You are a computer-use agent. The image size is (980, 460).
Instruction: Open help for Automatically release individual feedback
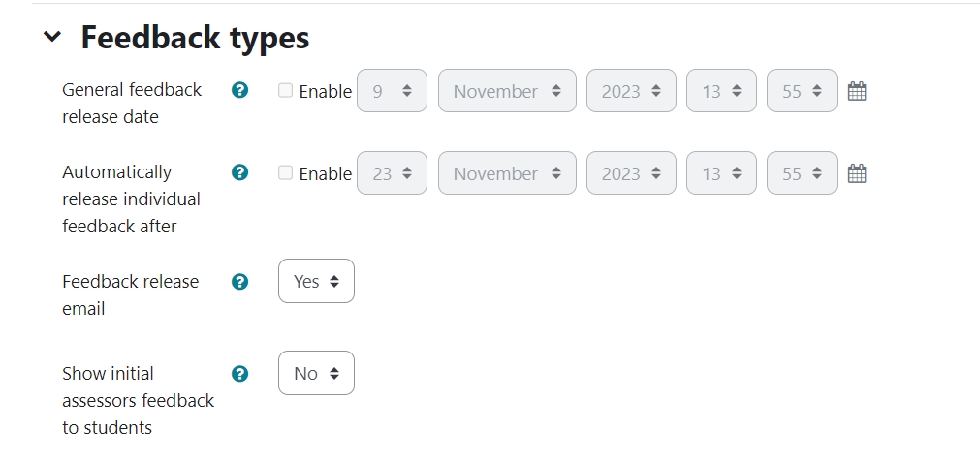coord(240,172)
